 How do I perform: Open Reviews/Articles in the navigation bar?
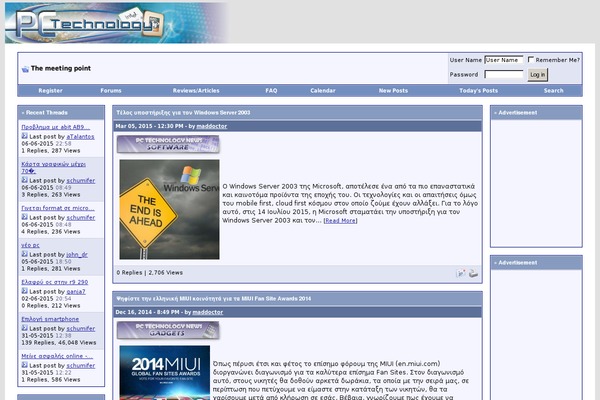tap(196, 91)
